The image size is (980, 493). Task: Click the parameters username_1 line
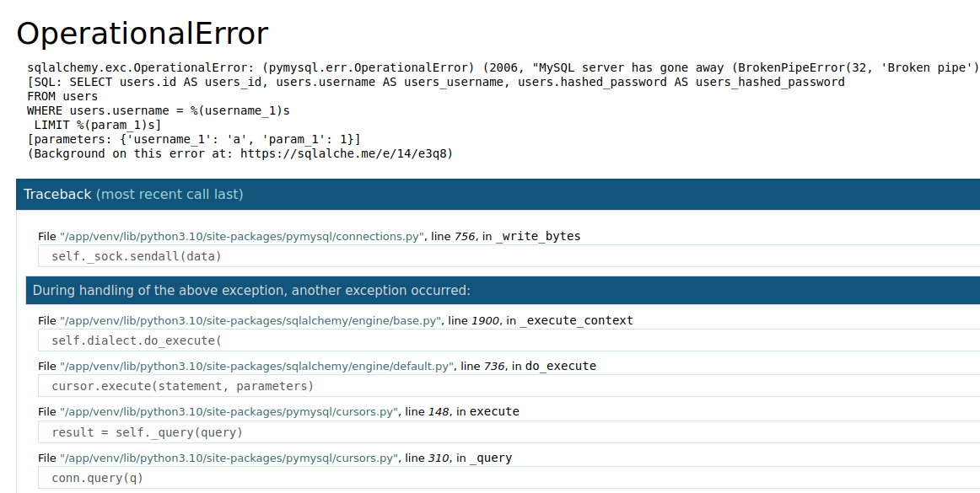pyautogui.click(x=194, y=139)
